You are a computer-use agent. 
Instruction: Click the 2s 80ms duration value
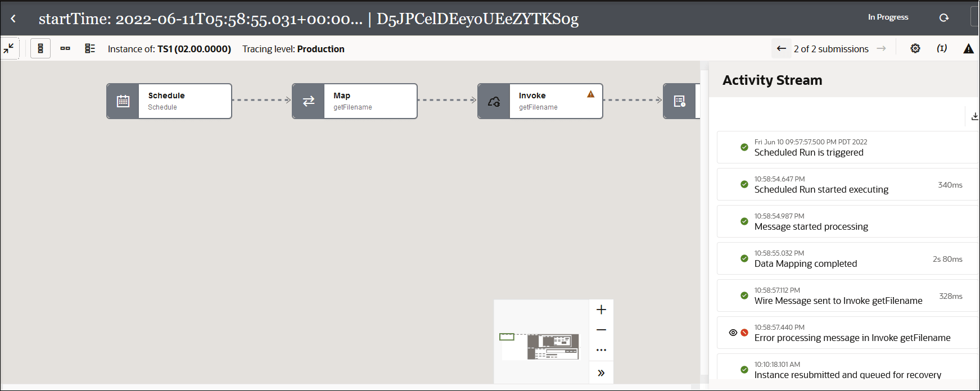[x=947, y=259]
